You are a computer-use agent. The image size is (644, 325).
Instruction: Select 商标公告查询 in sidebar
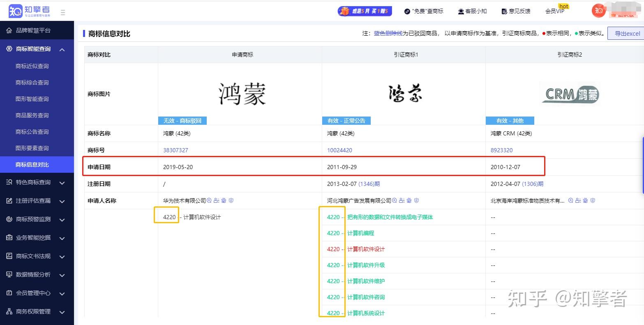32,132
